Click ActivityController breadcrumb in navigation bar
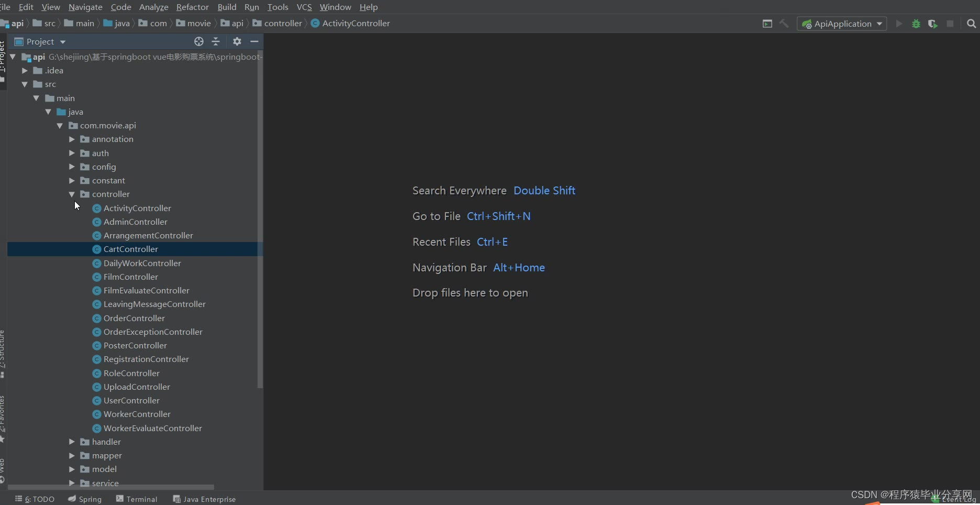 pos(350,24)
